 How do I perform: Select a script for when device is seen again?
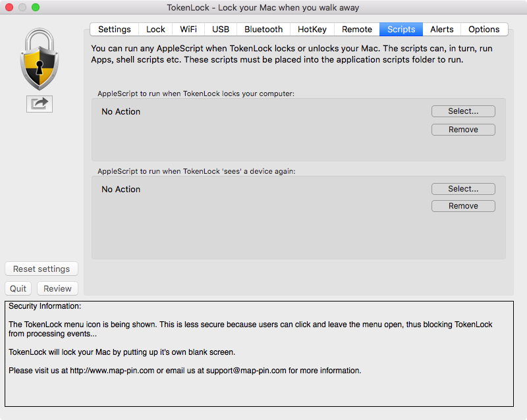click(463, 189)
